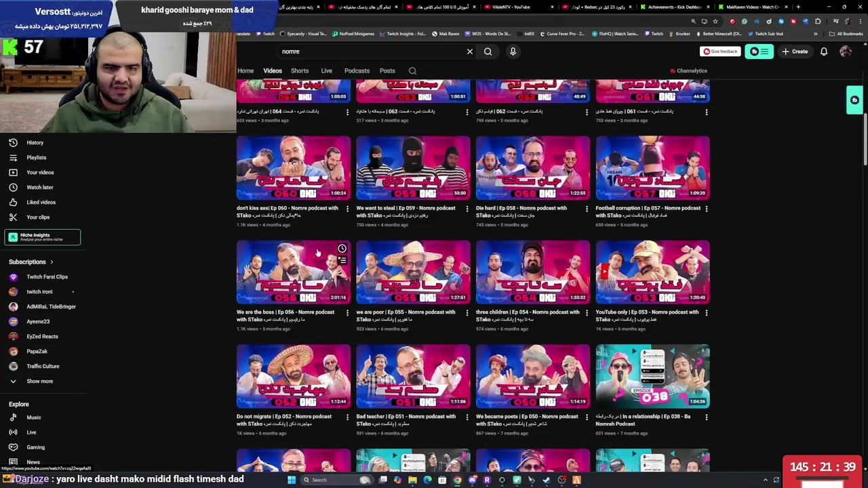Viewport: 868px width, 488px height.
Task: Open Channelytics link
Action: [x=689, y=70]
